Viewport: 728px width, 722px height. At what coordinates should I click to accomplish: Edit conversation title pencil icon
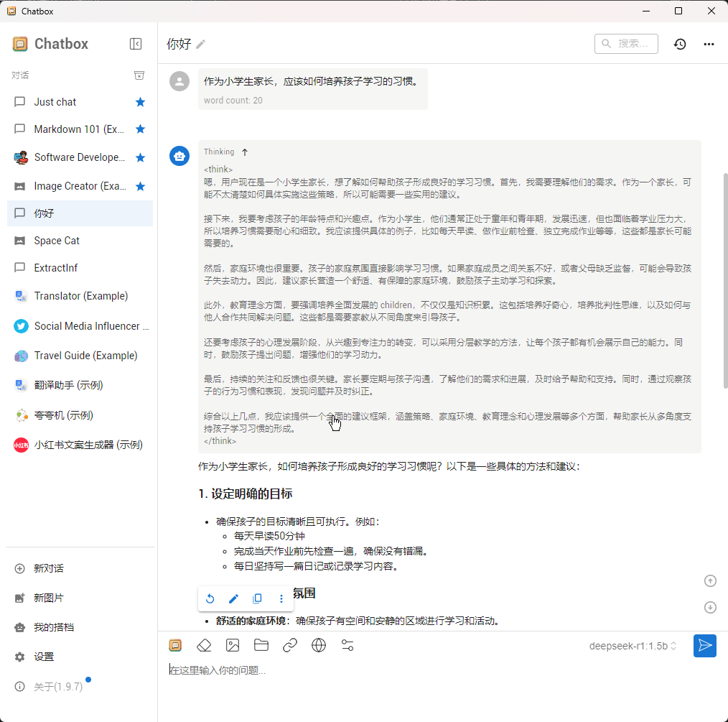point(200,44)
